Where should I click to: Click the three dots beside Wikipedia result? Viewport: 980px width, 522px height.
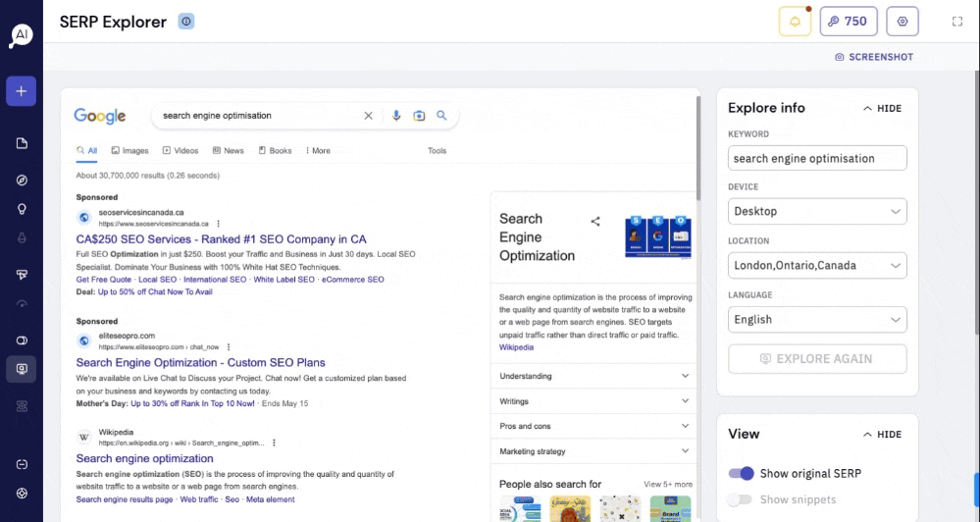click(274, 443)
